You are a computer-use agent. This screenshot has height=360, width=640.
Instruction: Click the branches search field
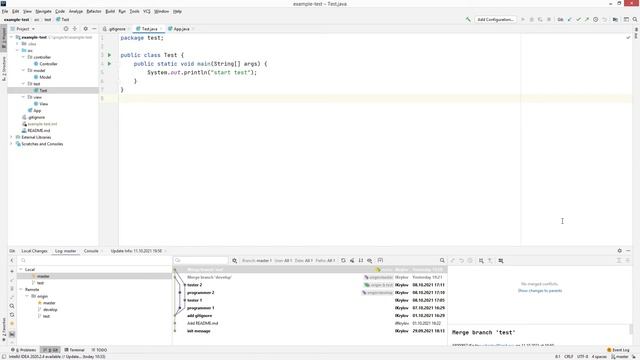click(x=94, y=260)
